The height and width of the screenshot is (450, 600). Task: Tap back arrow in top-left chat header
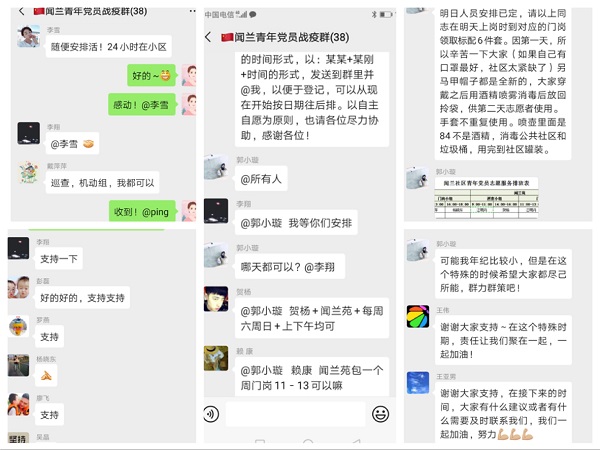coord(22,11)
